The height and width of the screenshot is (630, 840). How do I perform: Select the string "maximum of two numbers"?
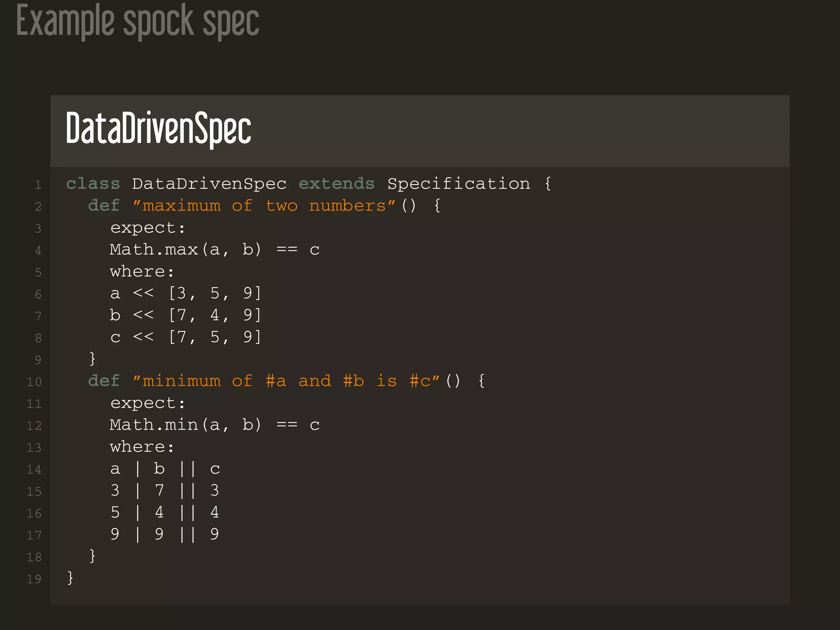click(x=264, y=205)
